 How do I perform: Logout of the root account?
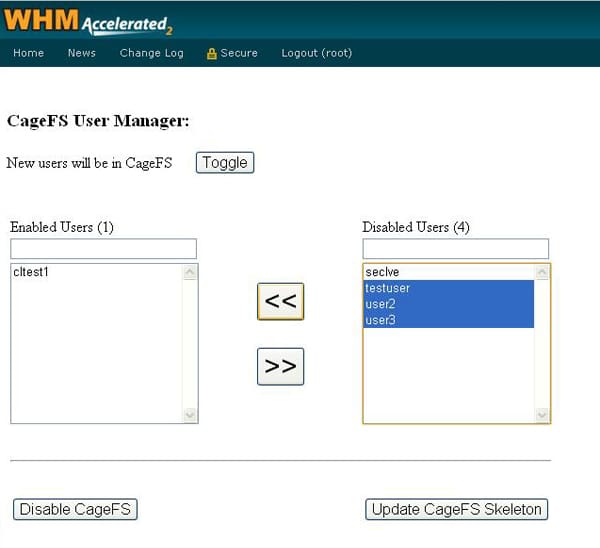[x=316, y=53]
